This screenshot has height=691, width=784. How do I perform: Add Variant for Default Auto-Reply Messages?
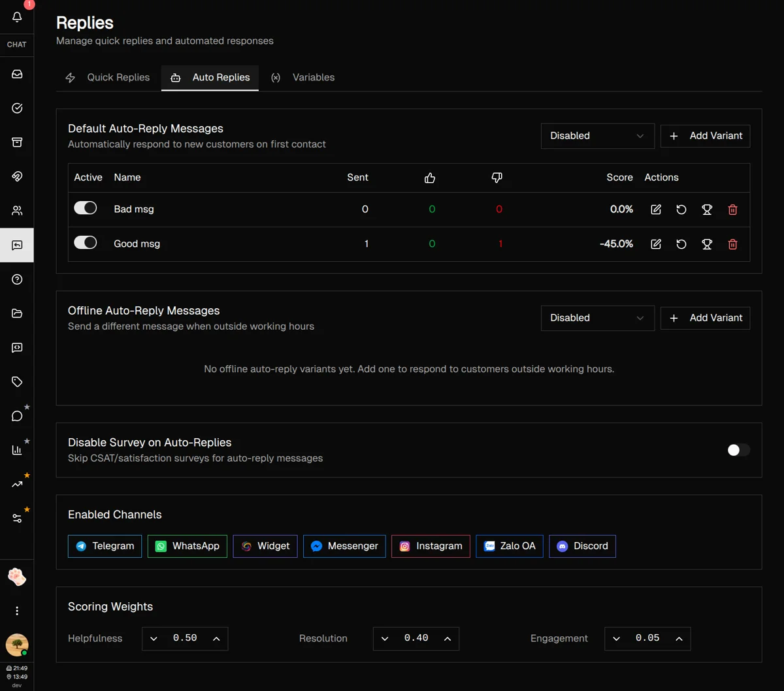pos(705,136)
